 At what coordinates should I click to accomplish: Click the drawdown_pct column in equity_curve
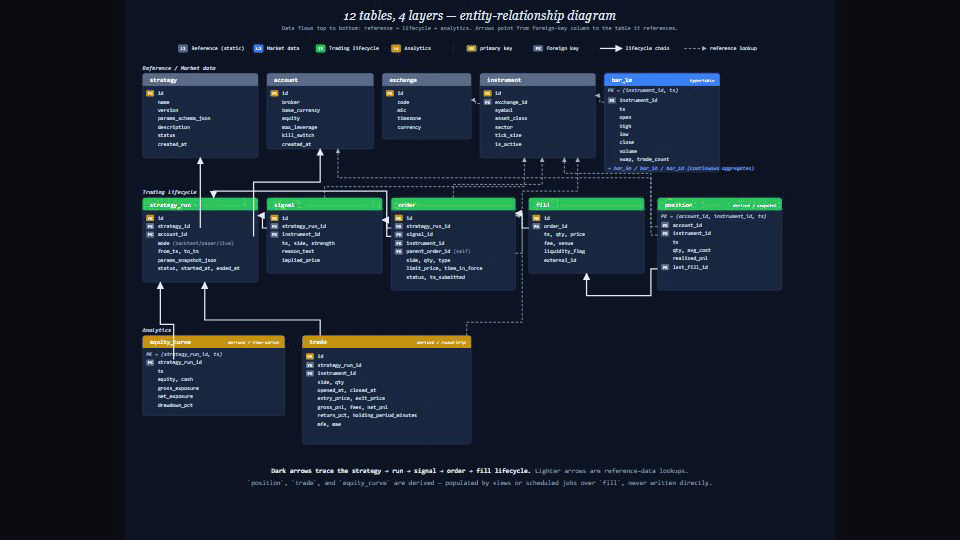(x=175, y=405)
